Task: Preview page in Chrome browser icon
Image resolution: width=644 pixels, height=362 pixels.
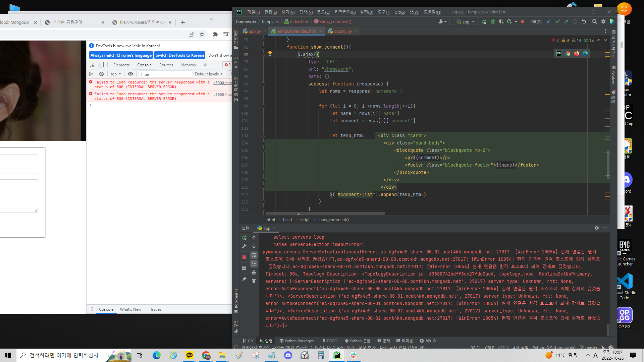Action: coord(568,54)
